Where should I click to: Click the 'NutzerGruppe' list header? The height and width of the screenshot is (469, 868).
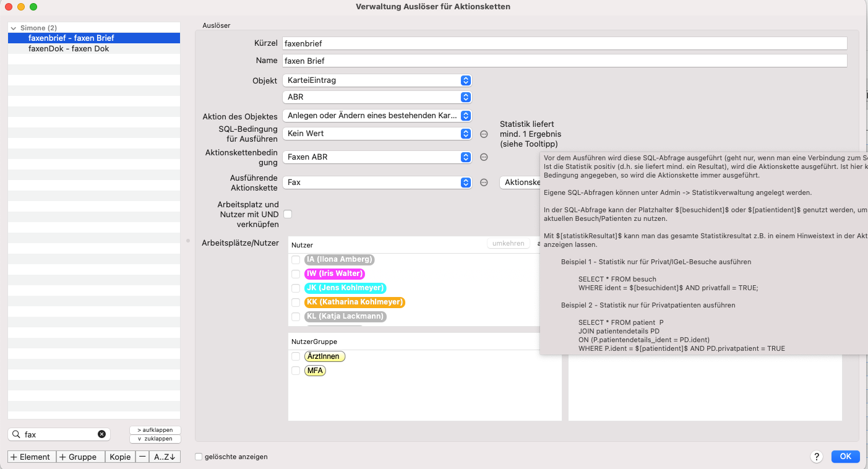(x=314, y=342)
